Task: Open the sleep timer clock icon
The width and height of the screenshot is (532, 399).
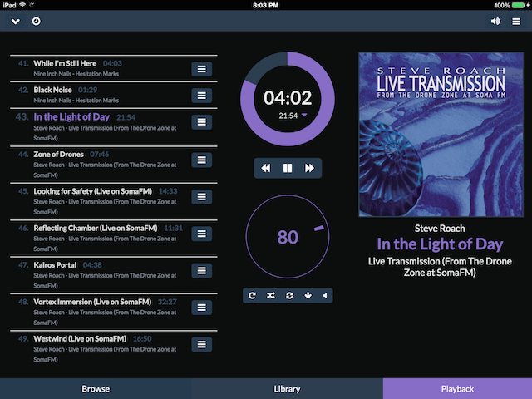Action: pyautogui.click(x=37, y=22)
